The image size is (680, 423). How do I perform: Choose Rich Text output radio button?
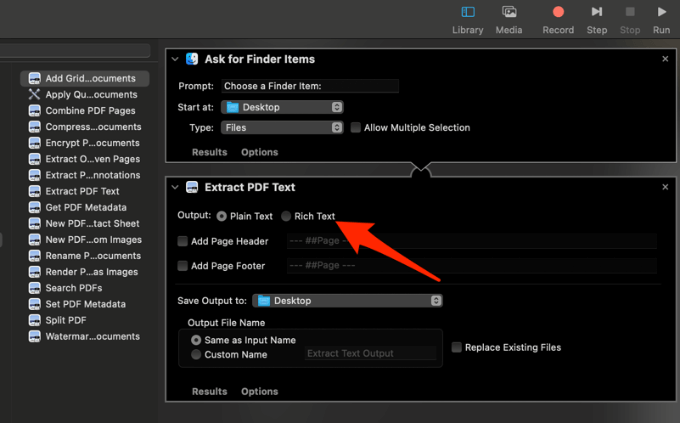click(x=286, y=216)
